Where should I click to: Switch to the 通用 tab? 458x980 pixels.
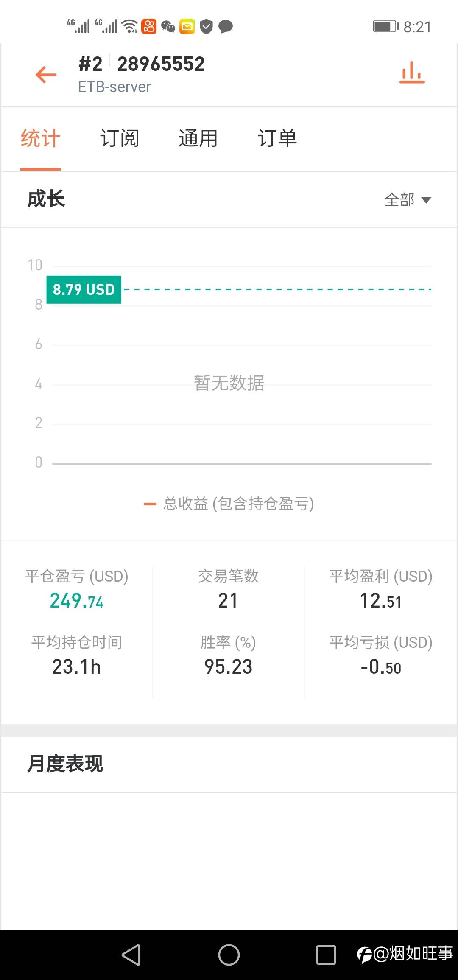coord(198,138)
